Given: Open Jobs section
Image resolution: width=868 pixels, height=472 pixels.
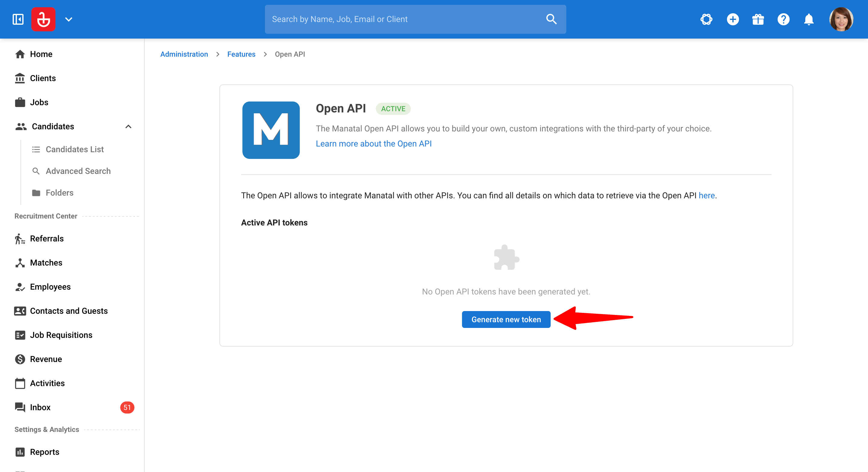Looking at the screenshot, I should pyautogui.click(x=72, y=102).
